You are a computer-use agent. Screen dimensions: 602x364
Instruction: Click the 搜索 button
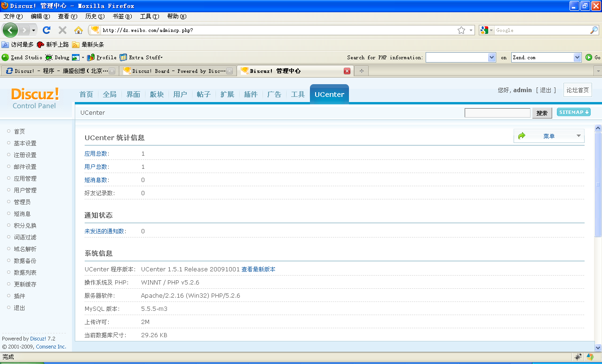click(542, 113)
